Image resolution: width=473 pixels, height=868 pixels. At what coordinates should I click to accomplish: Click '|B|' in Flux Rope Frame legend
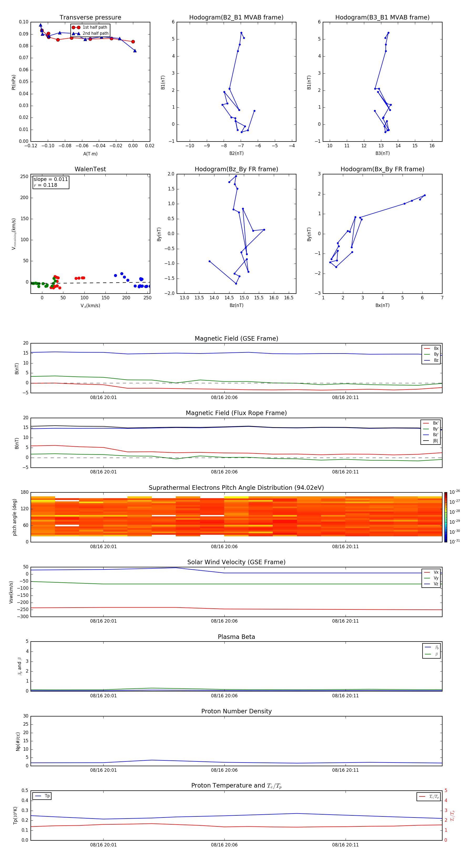point(435,441)
